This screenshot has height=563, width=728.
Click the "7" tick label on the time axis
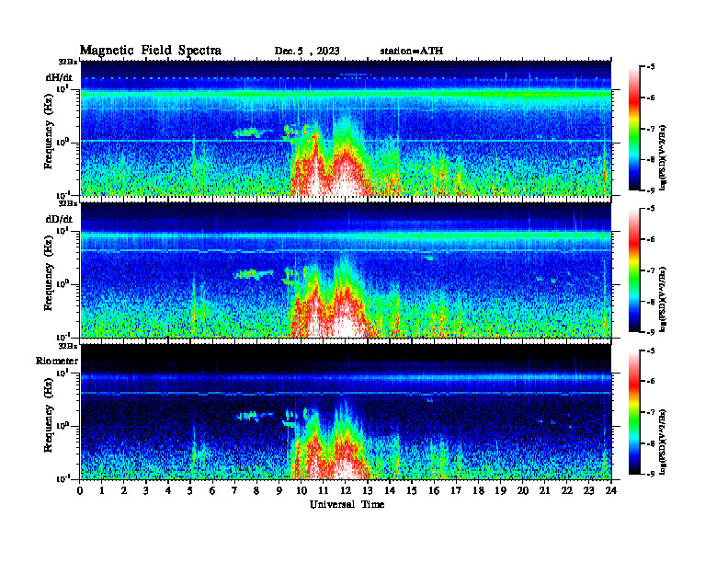click(235, 490)
